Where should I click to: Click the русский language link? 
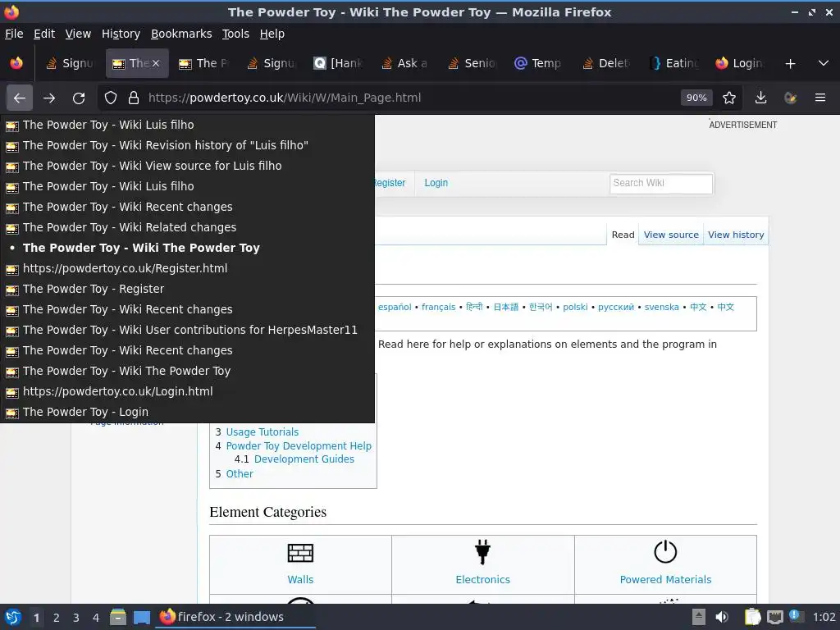point(615,307)
